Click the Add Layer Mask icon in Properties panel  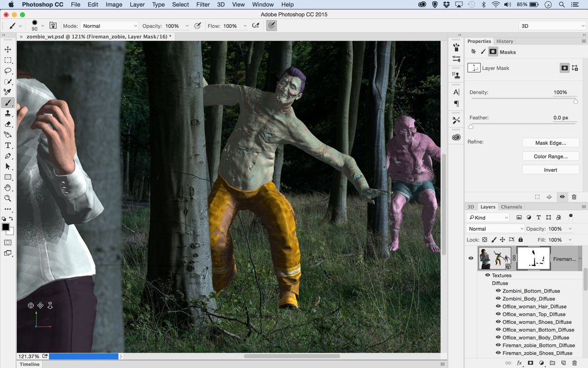(564, 68)
